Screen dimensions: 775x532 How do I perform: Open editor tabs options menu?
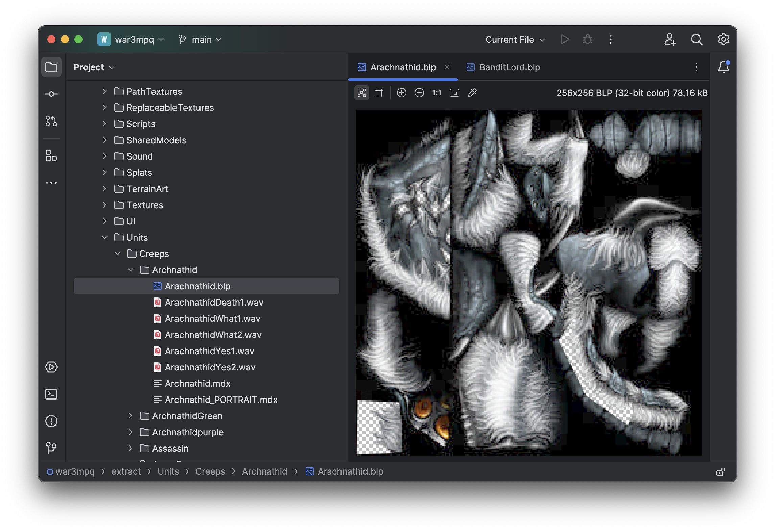697,67
